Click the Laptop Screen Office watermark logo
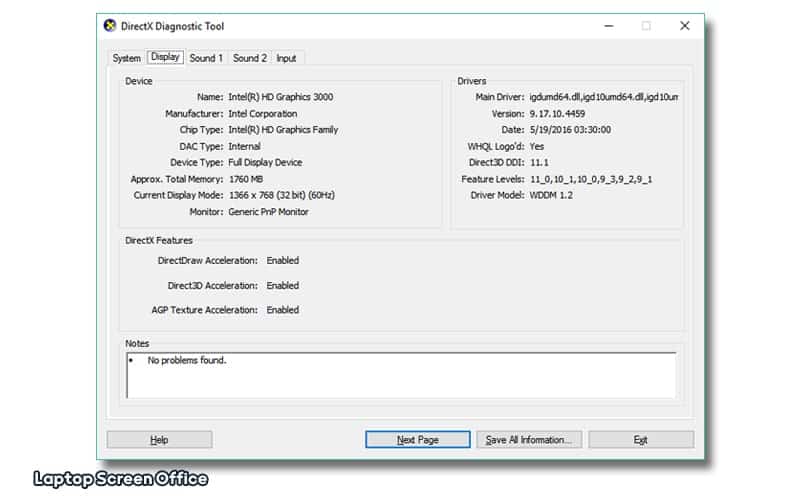This screenshot has width=800, height=500. 121,479
